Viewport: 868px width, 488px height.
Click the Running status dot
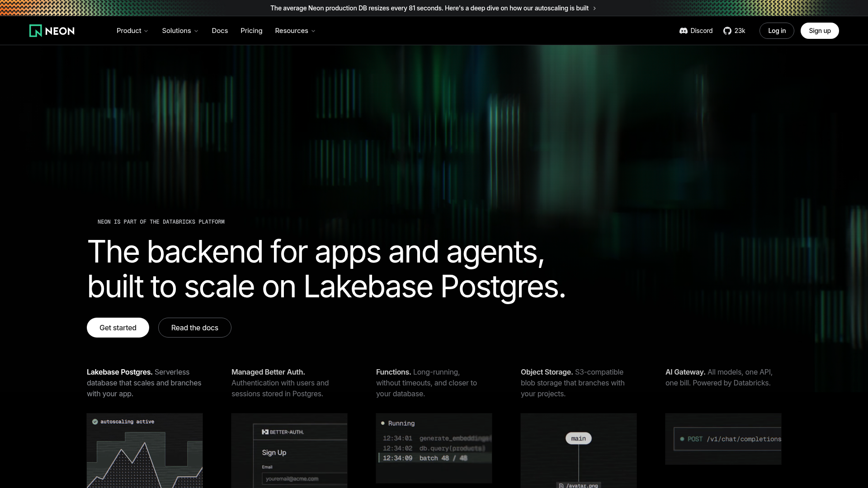(382, 423)
